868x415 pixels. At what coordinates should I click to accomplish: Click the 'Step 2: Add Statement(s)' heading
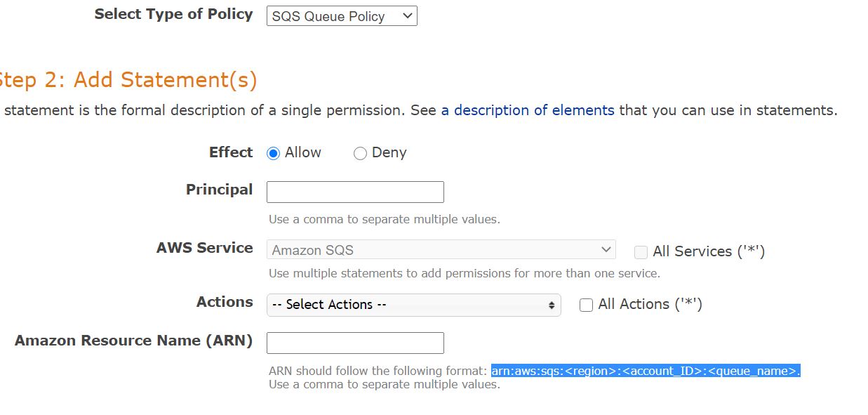coord(128,80)
